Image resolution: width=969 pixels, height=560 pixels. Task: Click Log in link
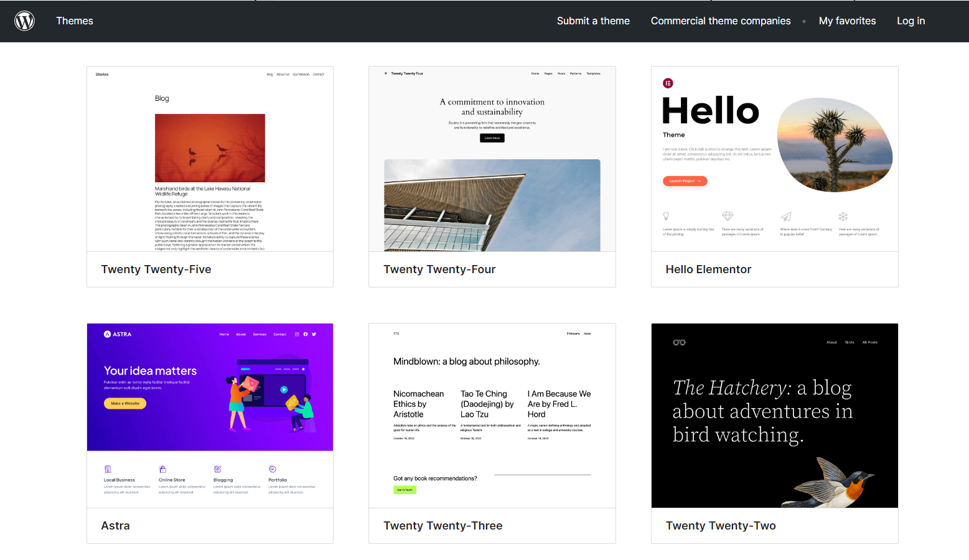[910, 21]
